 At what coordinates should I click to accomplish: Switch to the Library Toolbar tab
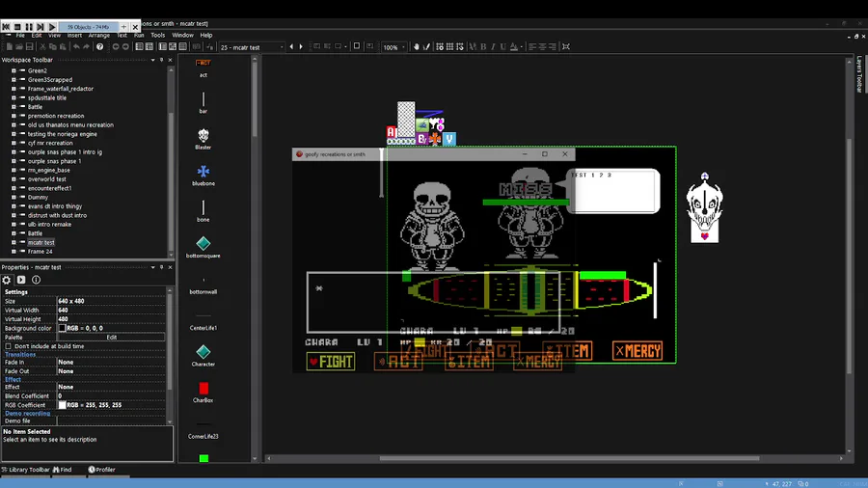coord(25,470)
